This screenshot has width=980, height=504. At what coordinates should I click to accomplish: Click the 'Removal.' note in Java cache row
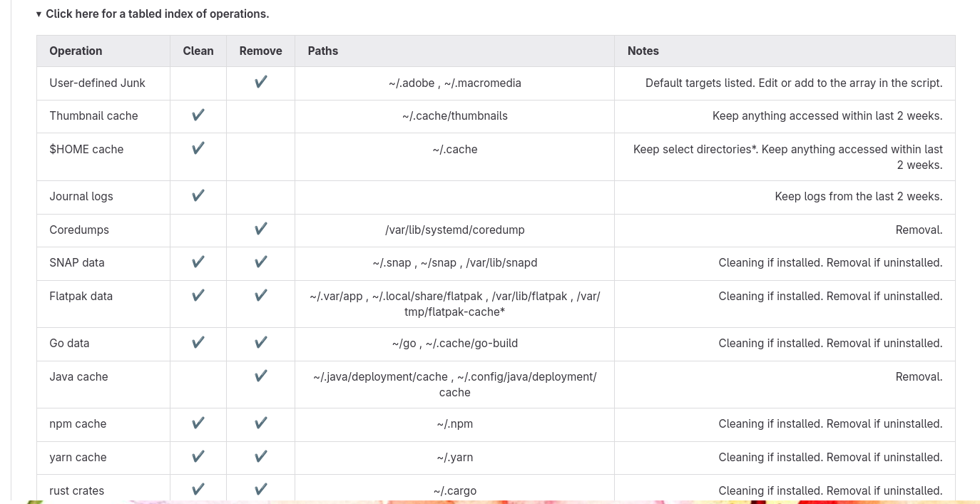(919, 377)
